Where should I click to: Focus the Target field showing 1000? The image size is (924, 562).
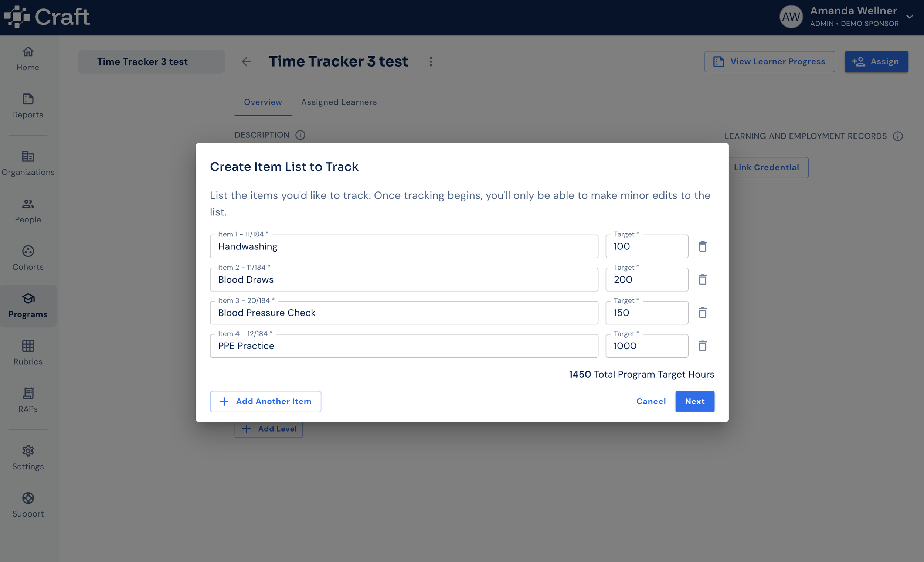point(646,346)
